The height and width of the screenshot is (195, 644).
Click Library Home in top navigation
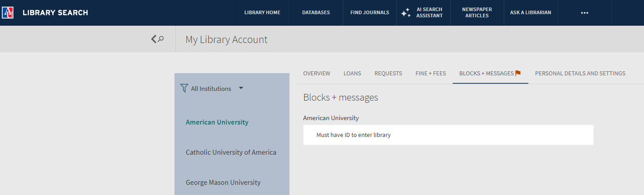coord(262,12)
